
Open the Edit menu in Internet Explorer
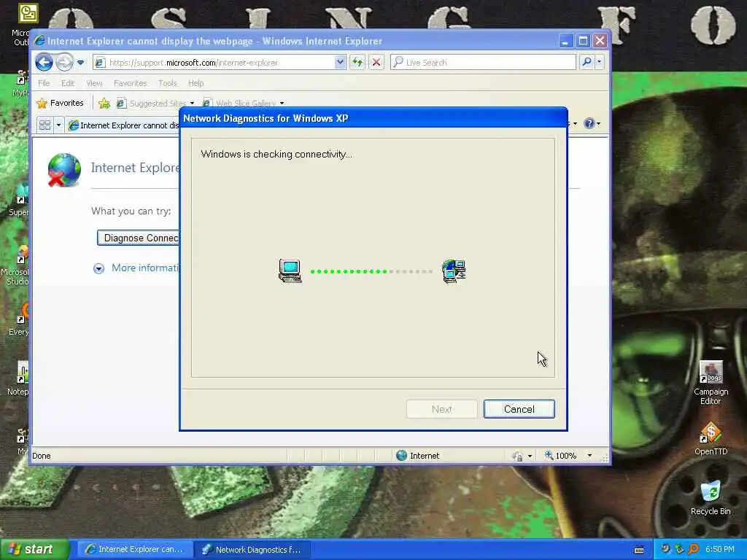pos(68,83)
